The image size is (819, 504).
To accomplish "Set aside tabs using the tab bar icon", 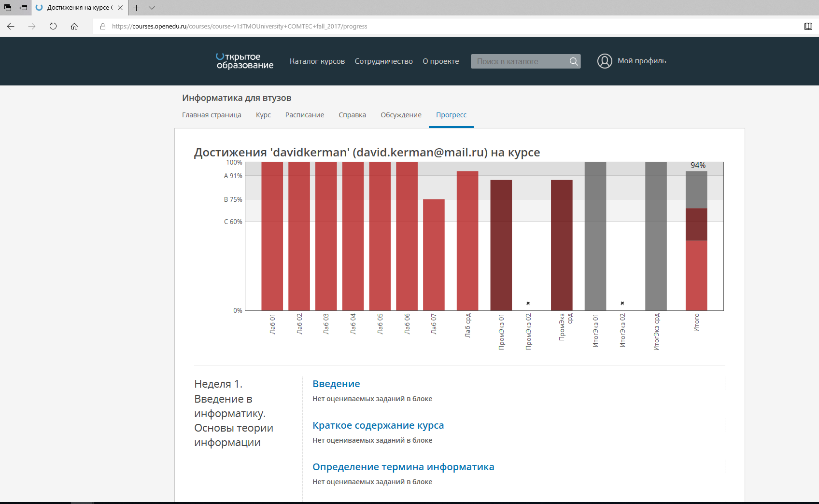I will pos(23,8).
